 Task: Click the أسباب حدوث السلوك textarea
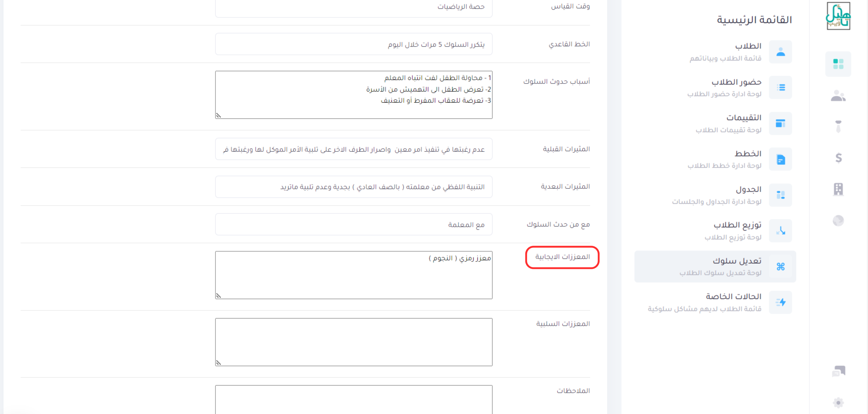(x=354, y=95)
